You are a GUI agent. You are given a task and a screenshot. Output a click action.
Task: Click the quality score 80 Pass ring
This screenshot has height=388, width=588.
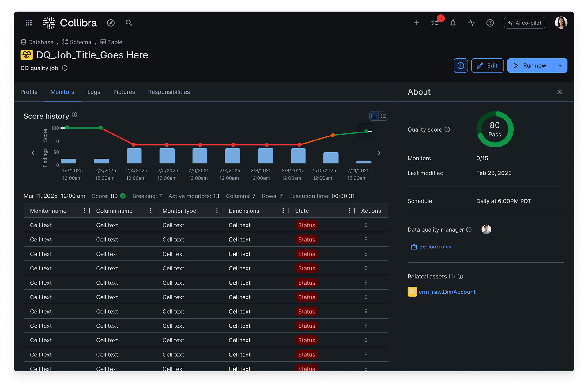(x=495, y=129)
